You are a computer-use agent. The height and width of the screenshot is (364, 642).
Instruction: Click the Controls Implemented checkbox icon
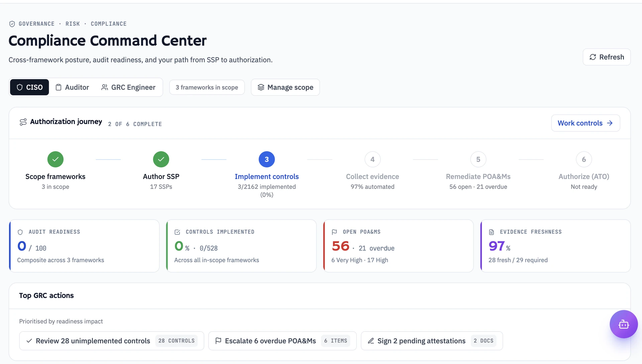[177, 232]
